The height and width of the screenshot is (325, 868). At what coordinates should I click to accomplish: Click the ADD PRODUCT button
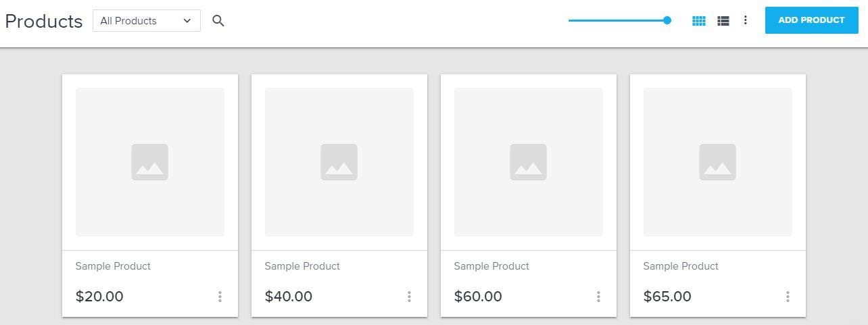tap(811, 20)
